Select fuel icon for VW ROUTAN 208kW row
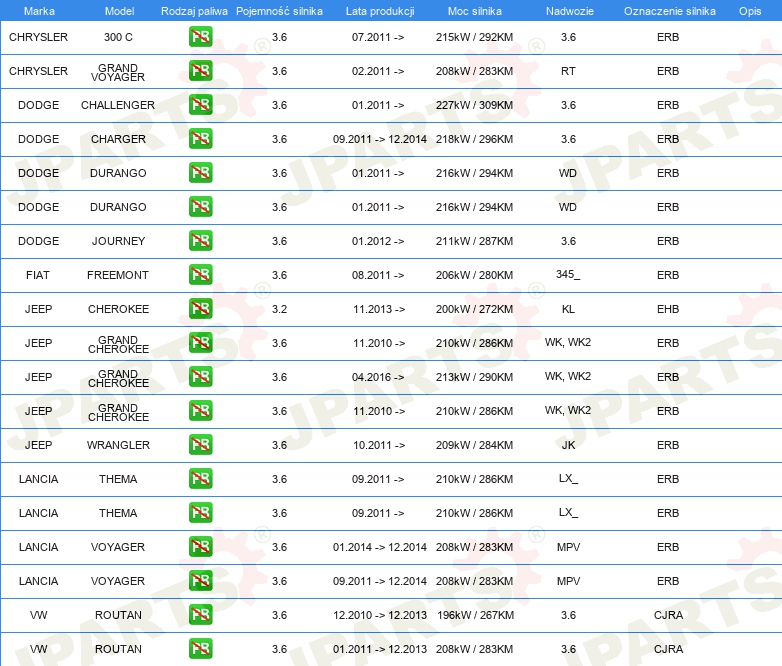The height and width of the screenshot is (666, 782). click(200, 649)
